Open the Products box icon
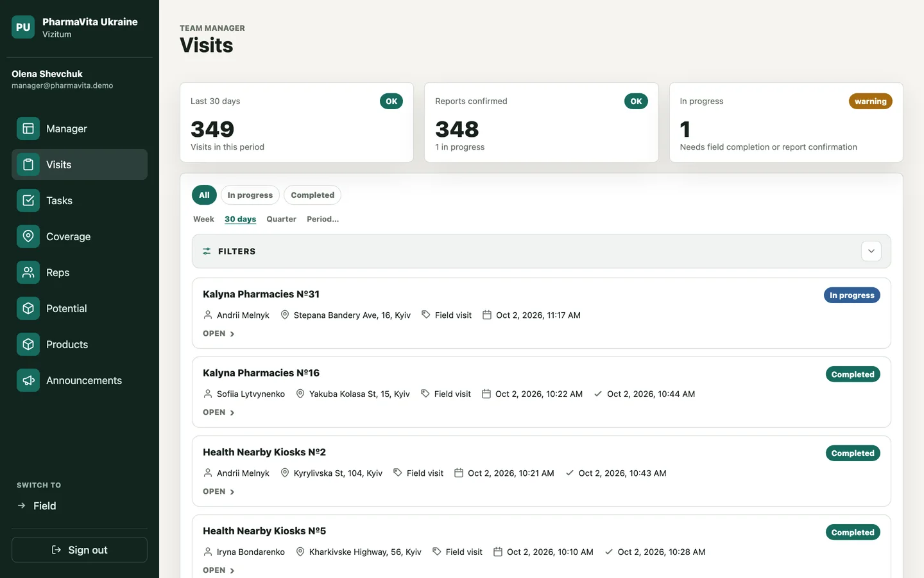The image size is (924, 578). click(28, 344)
